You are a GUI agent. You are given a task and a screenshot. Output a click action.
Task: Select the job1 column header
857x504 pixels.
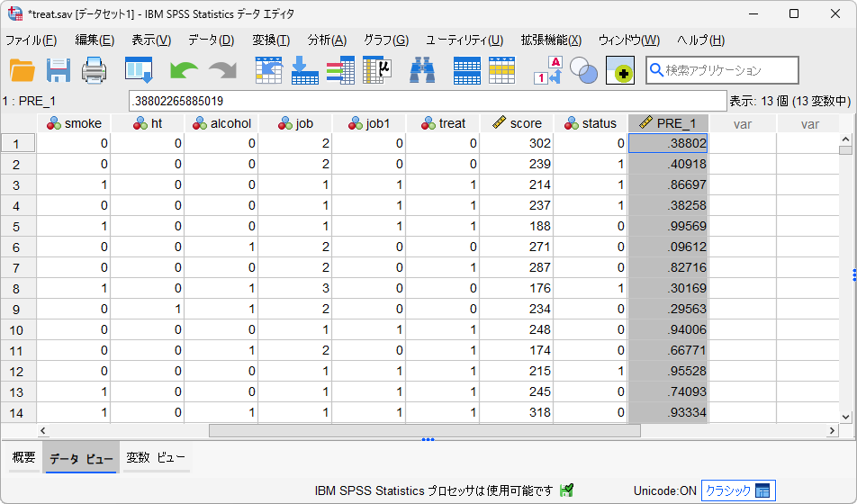[x=369, y=123]
